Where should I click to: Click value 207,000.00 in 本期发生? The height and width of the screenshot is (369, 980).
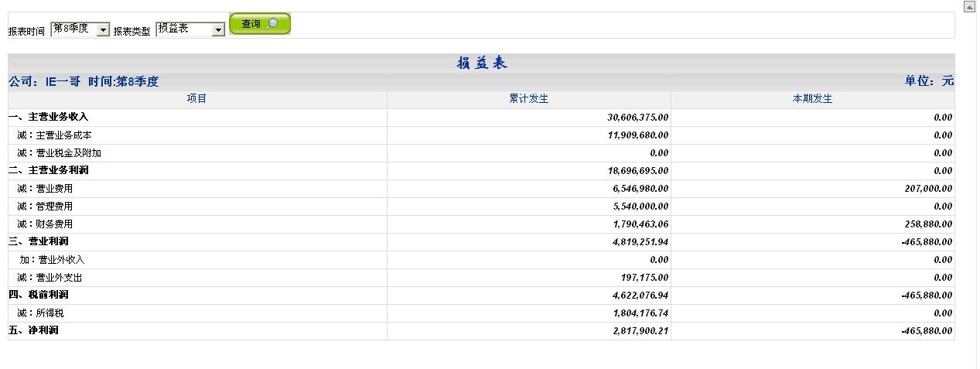929,189
